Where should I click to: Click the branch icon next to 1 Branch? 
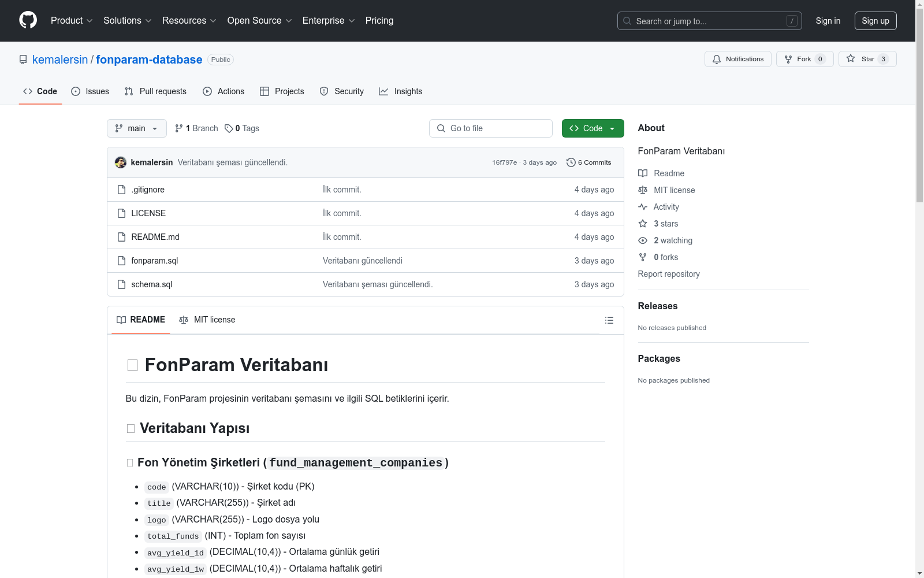(x=179, y=128)
